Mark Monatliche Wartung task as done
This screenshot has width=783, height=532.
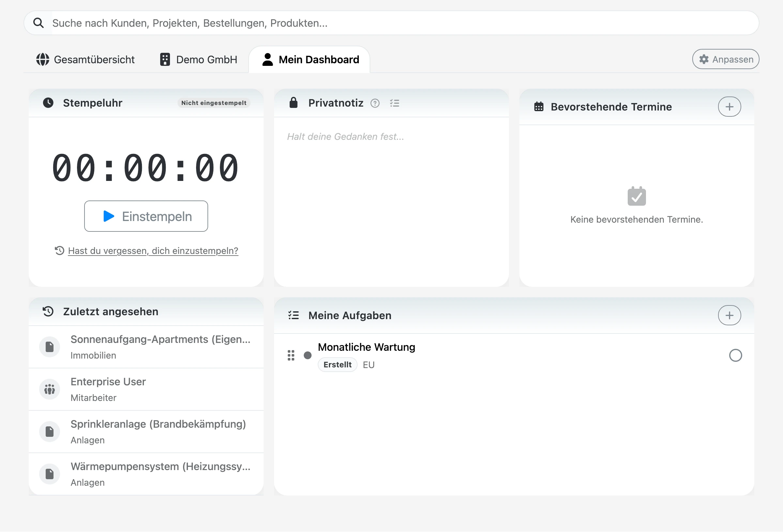point(736,356)
